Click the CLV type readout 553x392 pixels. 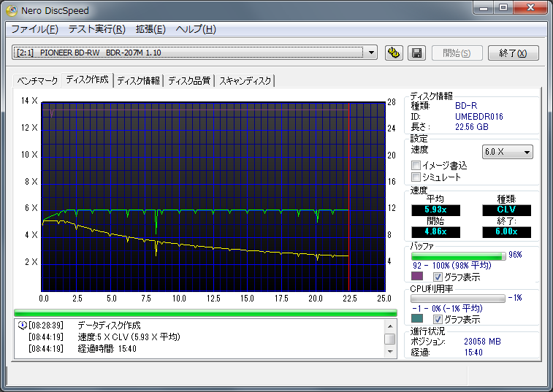coord(506,210)
